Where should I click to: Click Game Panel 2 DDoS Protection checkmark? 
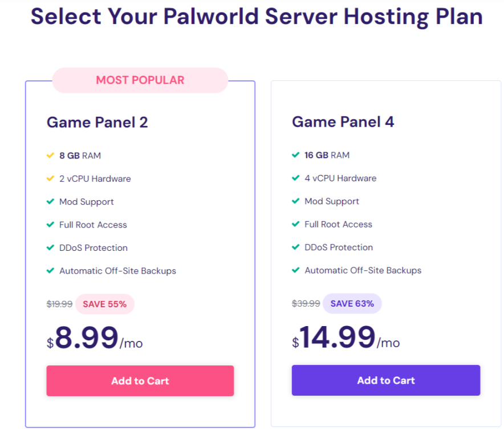[50, 248]
